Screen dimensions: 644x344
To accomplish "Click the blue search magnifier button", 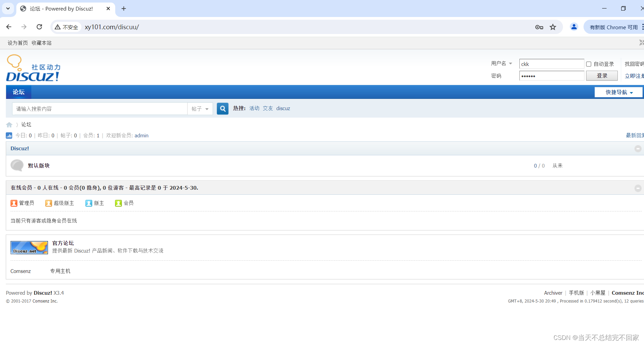I will pyautogui.click(x=223, y=109).
